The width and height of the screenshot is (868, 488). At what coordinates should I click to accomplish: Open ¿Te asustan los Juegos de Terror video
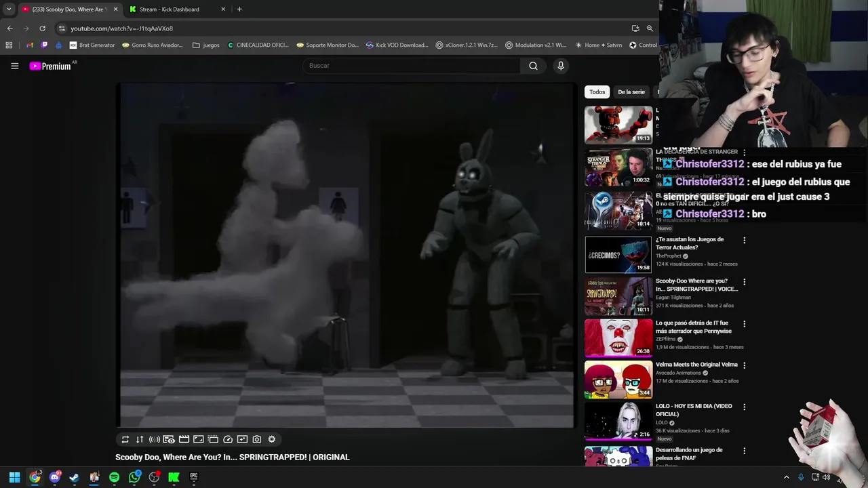point(690,243)
